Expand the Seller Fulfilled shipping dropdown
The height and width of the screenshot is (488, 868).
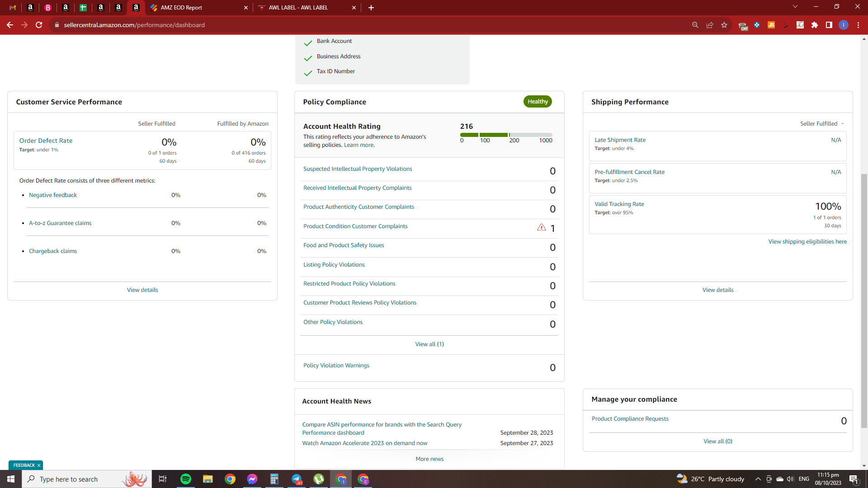click(822, 123)
